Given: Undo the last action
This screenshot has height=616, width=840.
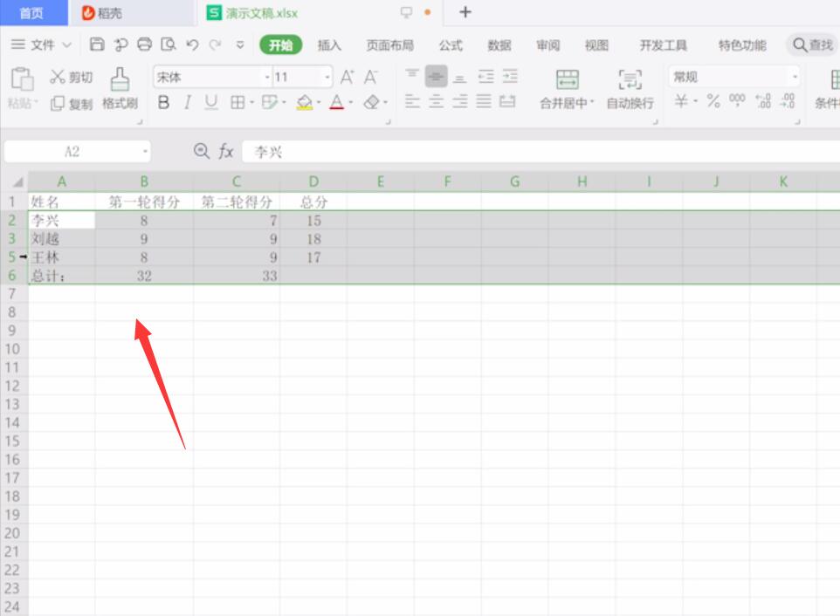Looking at the screenshot, I should click(192, 44).
